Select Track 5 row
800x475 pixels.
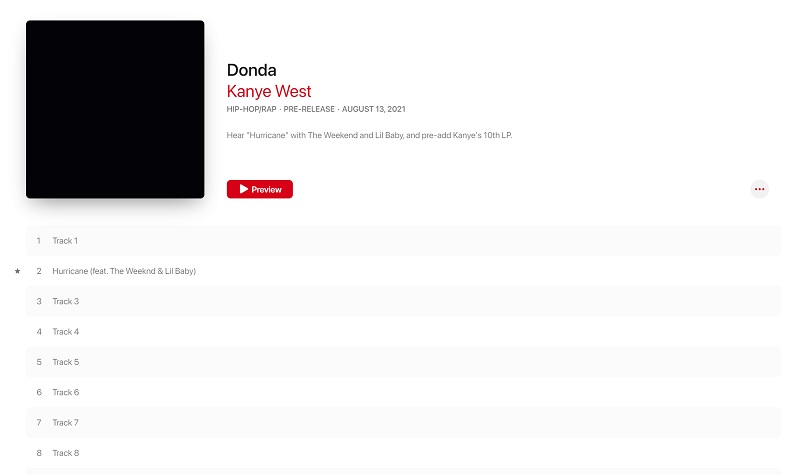point(403,362)
